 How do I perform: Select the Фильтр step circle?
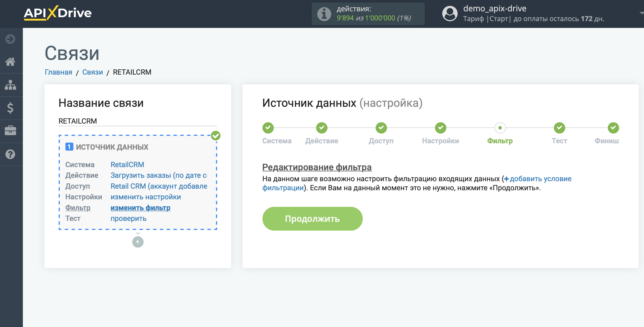pyautogui.click(x=500, y=128)
